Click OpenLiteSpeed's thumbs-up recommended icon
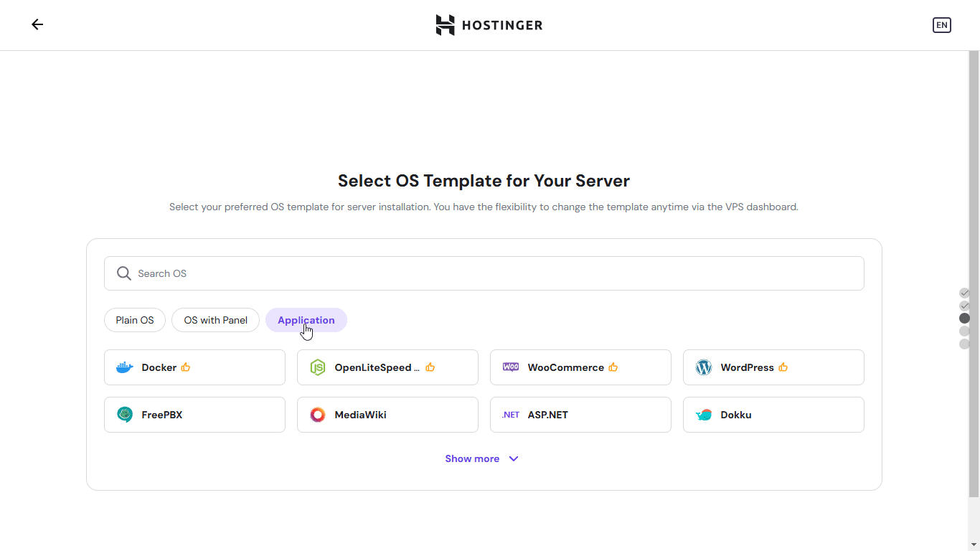The width and height of the screenshot is (980, 551). tap(430, 367)
